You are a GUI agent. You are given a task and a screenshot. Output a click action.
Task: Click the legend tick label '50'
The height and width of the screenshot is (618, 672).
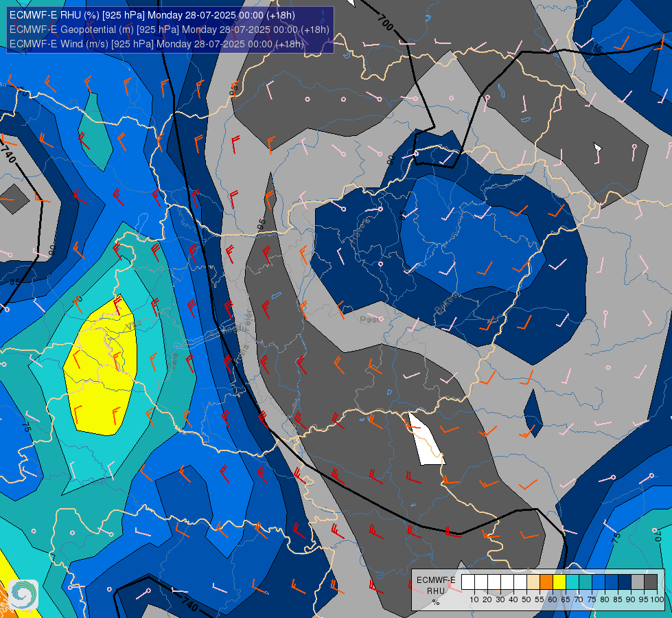526,599
